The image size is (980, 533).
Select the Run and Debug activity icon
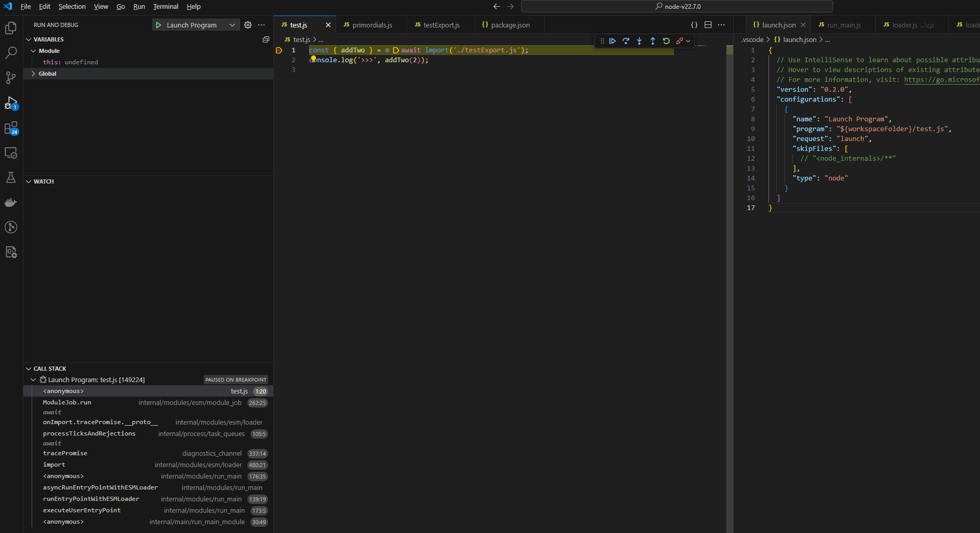(11, 103)
